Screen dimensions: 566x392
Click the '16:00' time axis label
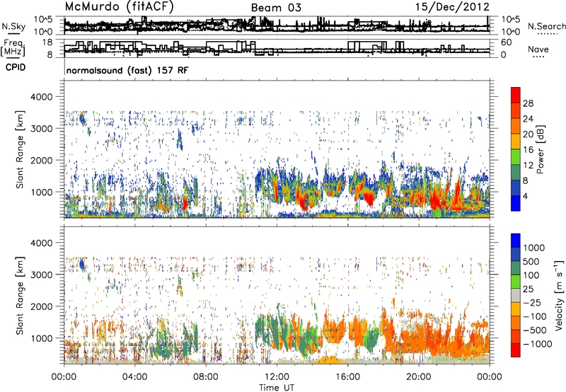click(x=347, y=377)
